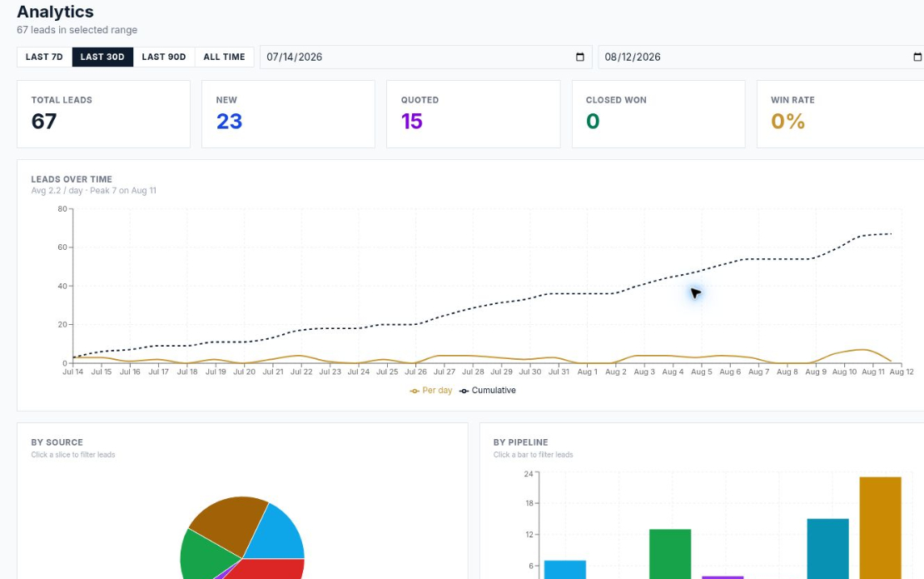Filter by green pipeline bar
This screenshot has height=579, width=924.
point(670,554)
